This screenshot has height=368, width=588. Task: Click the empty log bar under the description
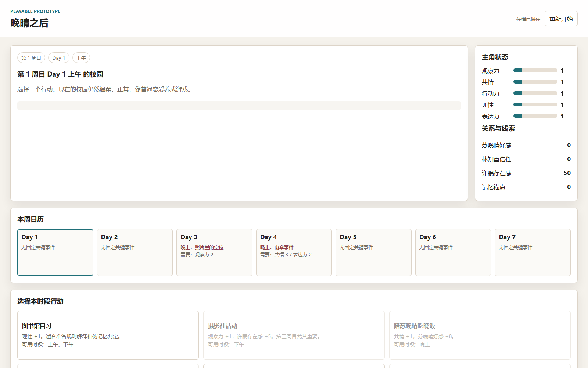tap(239, 106)
